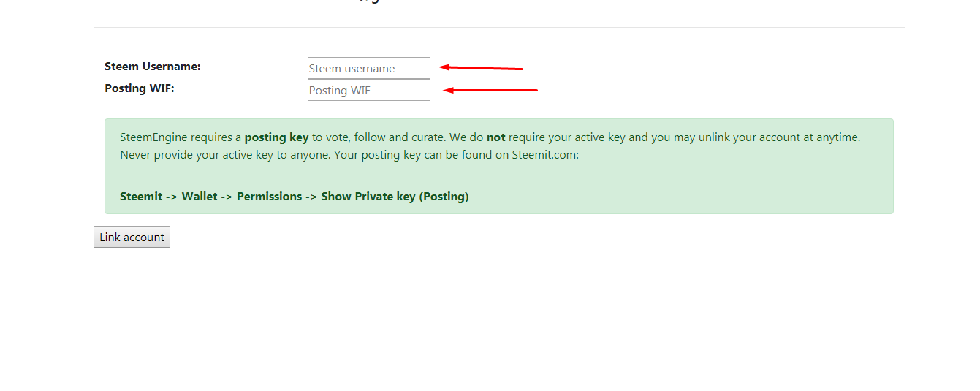Click the word "SteemEngine" in the notice
This screenshot has height=391, width=980.
(x=153, y=137)
